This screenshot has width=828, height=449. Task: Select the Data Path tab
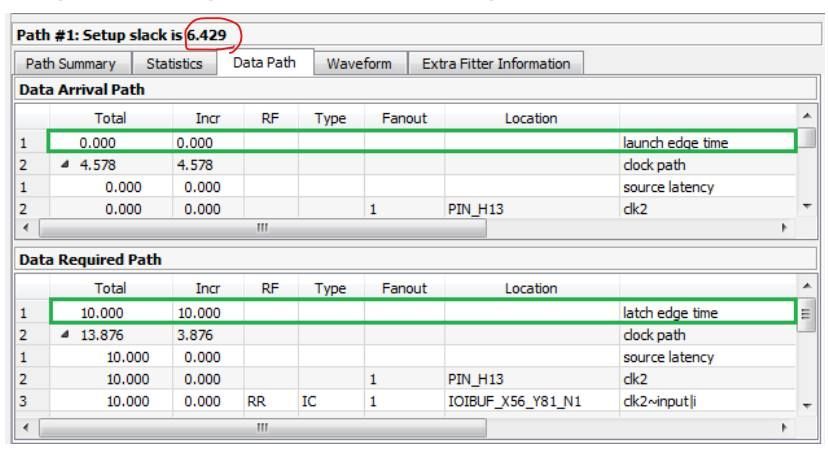[264, 62]
